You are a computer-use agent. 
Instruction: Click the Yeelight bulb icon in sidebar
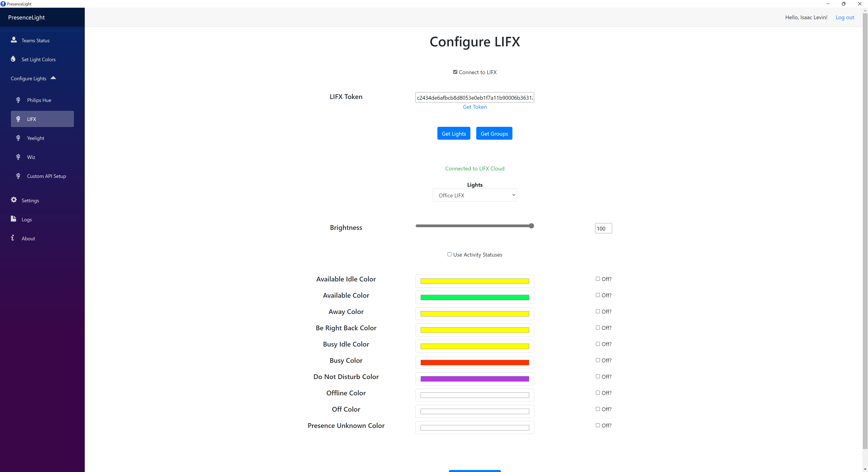click(x=18, y=138)
